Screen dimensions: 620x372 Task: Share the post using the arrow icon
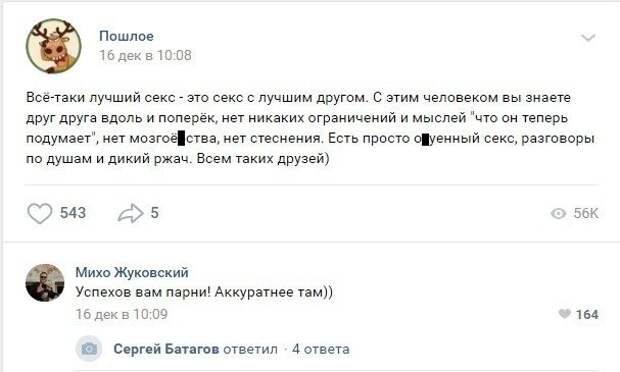tap(130, 213)
